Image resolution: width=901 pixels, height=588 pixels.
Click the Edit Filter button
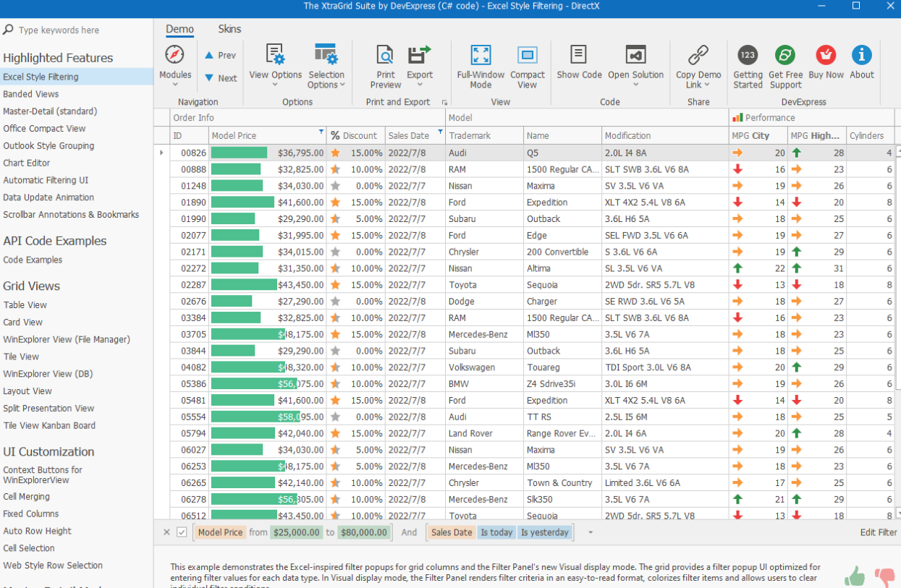pyautogui.click(x=878, y=532)
